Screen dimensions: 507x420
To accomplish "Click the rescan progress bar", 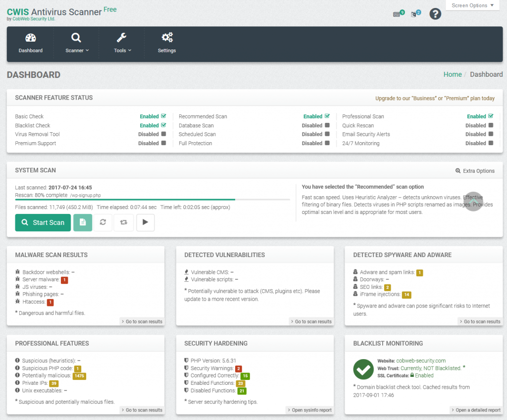I will (152, 200).
